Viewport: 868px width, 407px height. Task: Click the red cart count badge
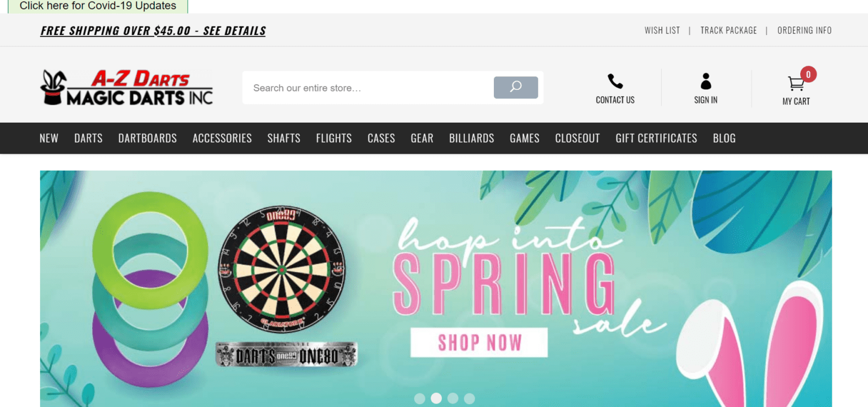(808, 74)
